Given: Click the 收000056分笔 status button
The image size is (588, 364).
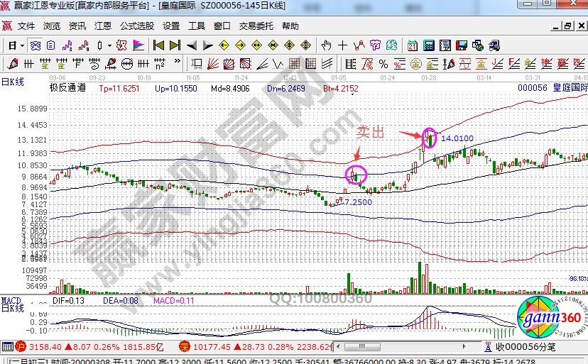Looking at the screenshot, I should pyautogui.click(x=528, y=347).
